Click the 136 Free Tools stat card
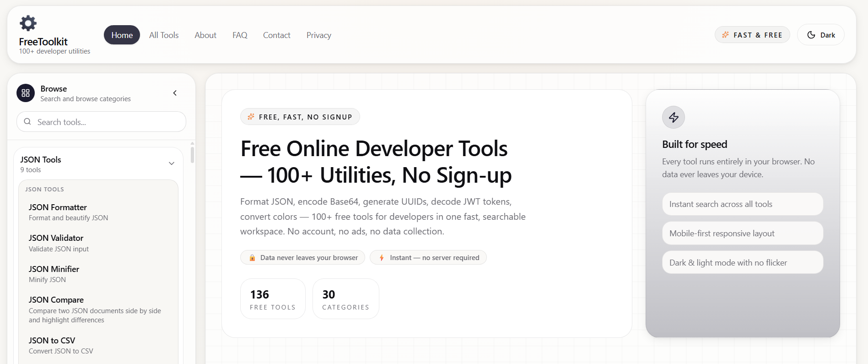The width and height of the screenshot is (868, 364). point(273,299)
